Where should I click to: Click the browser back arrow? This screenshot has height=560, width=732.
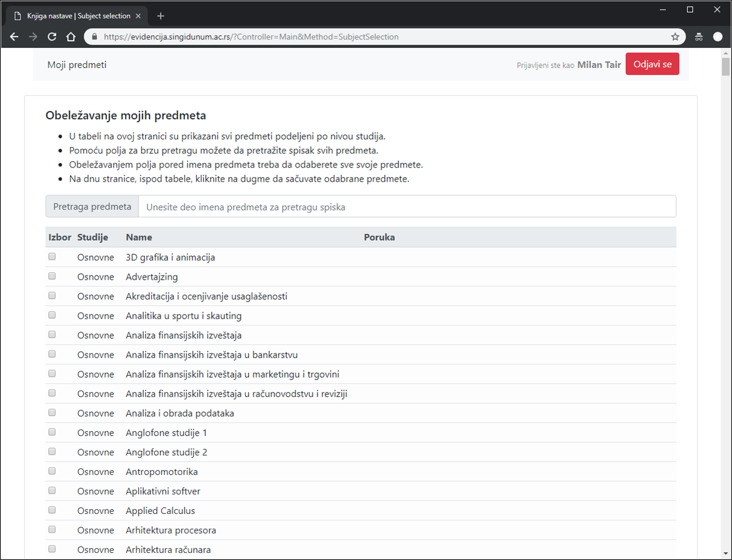(14, 37)
